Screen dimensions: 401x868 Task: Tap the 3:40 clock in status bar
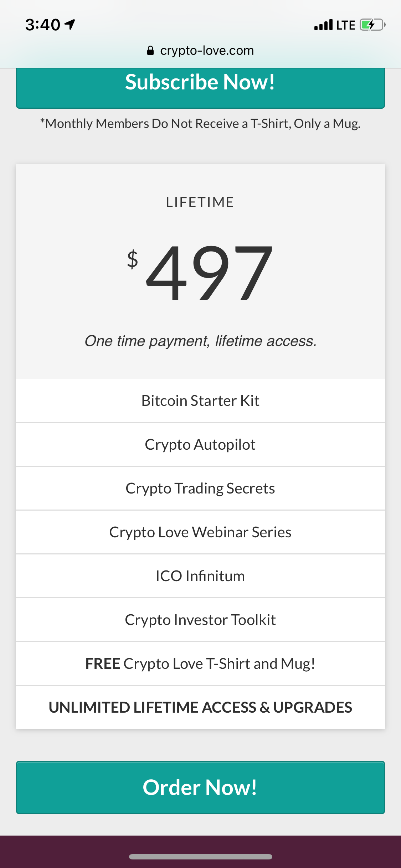click(x=43, y=25)
